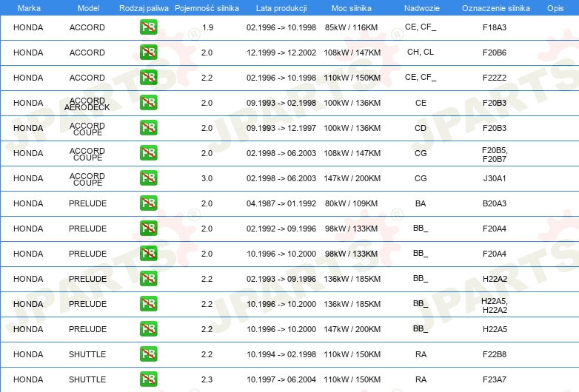Image resolution: width=579 pixels, height=392 pixels.
Task: Click the fuel icon in the Prelude 147kW row
Action: click(x=148, y=328)
